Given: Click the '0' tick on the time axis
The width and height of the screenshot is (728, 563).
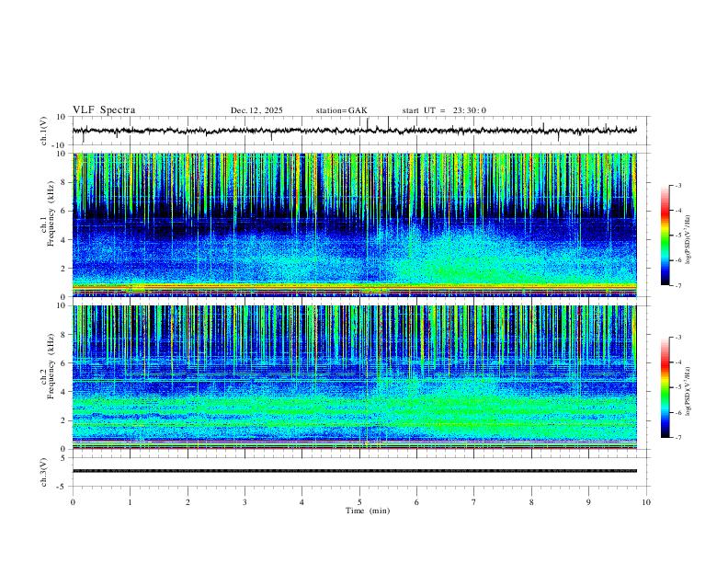Looking at the screenshot, I should [x=73, y=502].
